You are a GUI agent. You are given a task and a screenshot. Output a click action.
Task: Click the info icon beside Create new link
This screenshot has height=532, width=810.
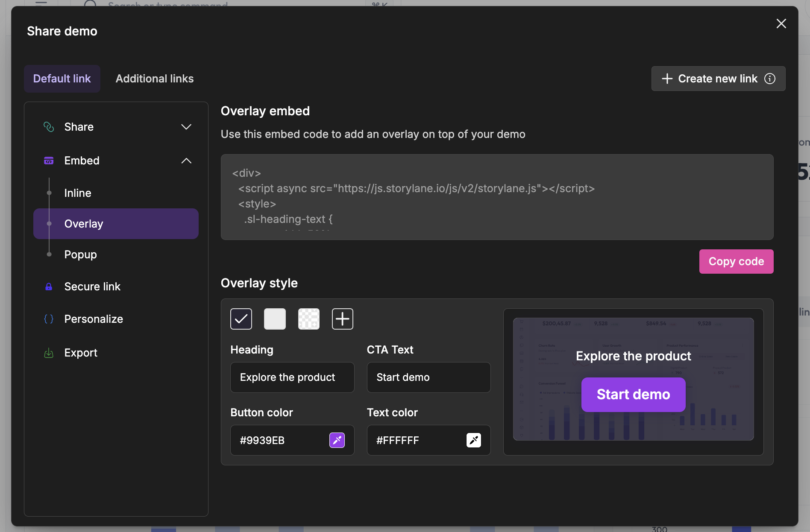tap(770, 79)
